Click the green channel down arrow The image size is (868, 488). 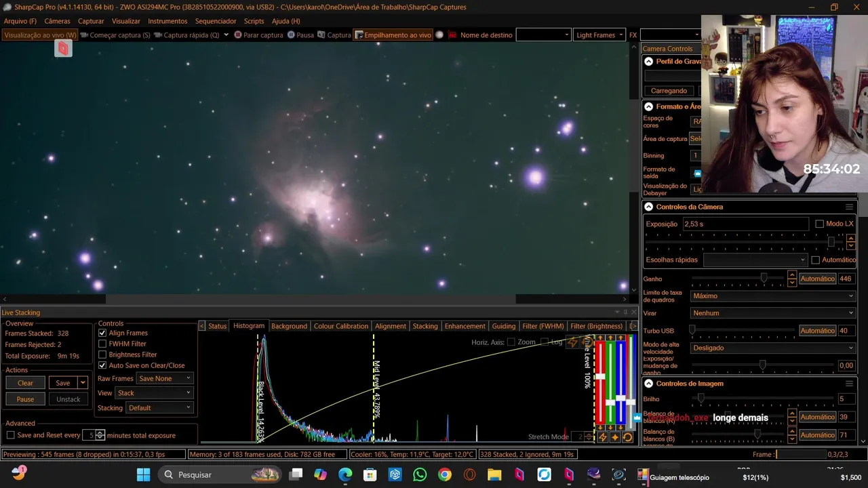(610, 428)
